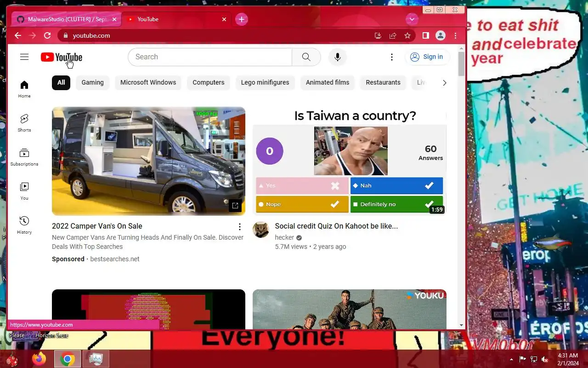Click the page vertical scrollbar
Image resolution: width=588 pixels, height=368 pixels.
462,63
